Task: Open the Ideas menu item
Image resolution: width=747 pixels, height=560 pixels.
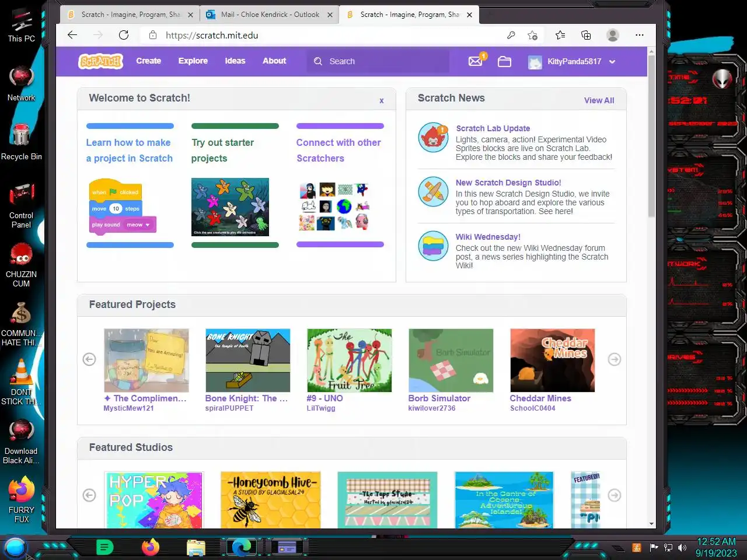Action: click(235, 61)
